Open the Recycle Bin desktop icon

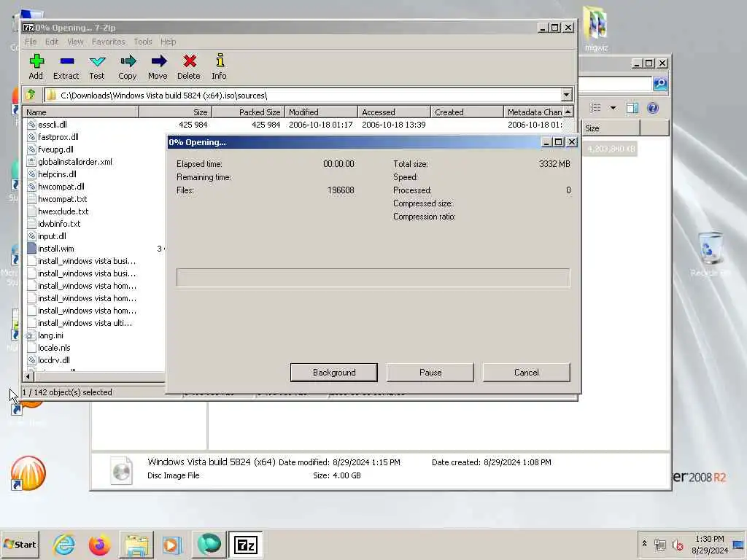(711, 254)
